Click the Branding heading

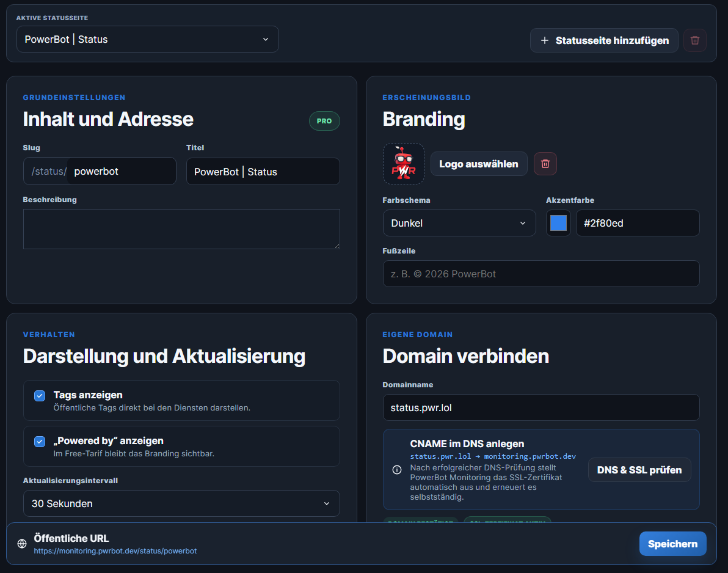[x=423, y=119]
